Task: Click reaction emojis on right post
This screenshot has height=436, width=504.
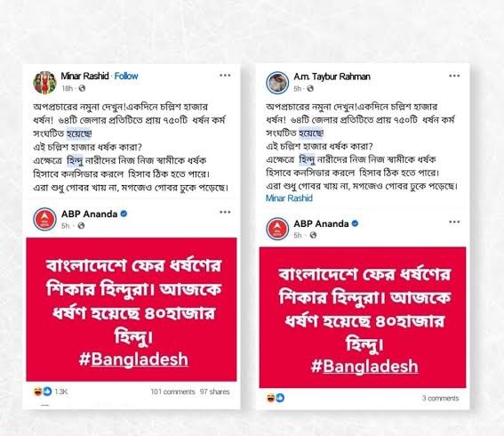Action: (x=276, y=399)
